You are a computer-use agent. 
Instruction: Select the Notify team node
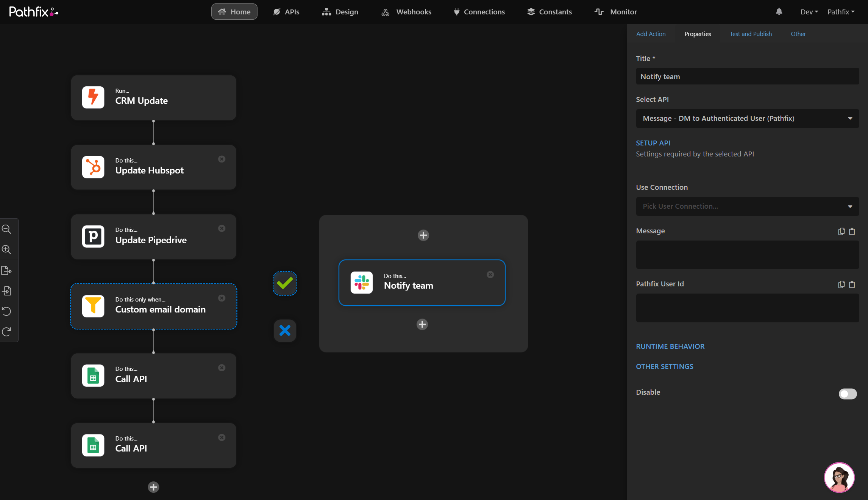pos(422,283)
